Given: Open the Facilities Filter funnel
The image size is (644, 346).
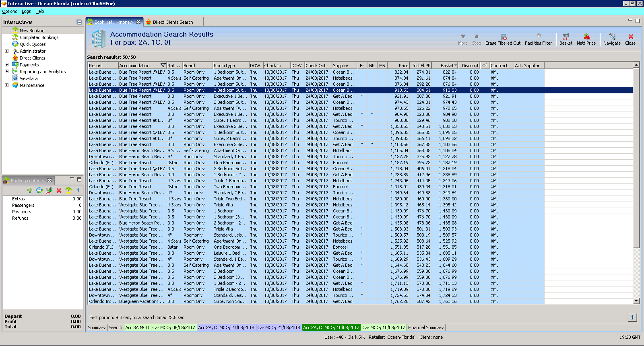Looking at the screenshot, I should (538, 37).
